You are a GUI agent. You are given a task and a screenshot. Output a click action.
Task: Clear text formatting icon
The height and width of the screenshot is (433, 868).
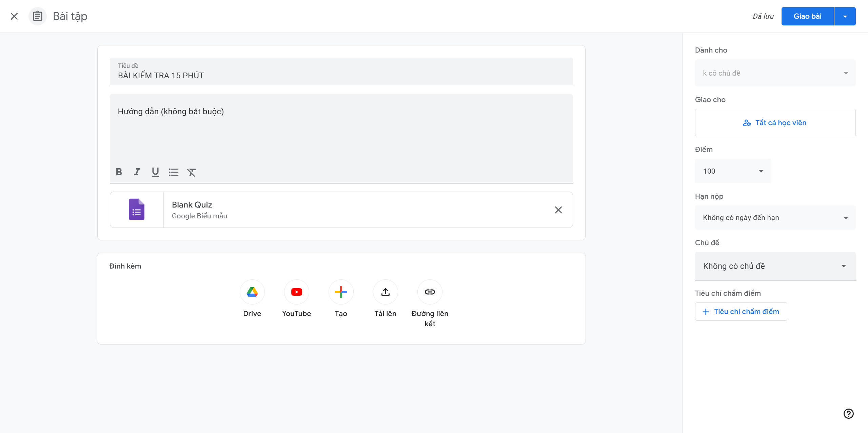[x=192, y=172]
